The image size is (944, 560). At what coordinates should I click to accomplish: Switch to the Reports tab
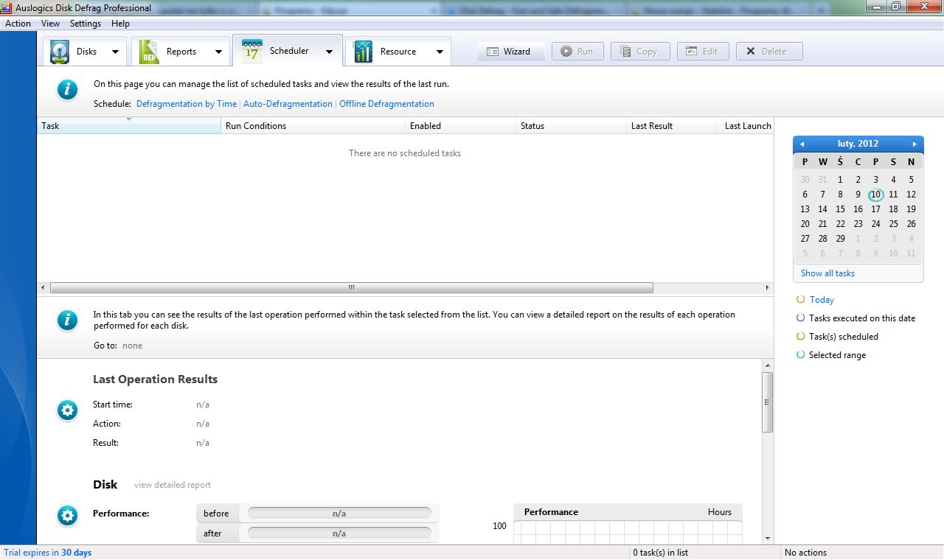tap(180, 52)
